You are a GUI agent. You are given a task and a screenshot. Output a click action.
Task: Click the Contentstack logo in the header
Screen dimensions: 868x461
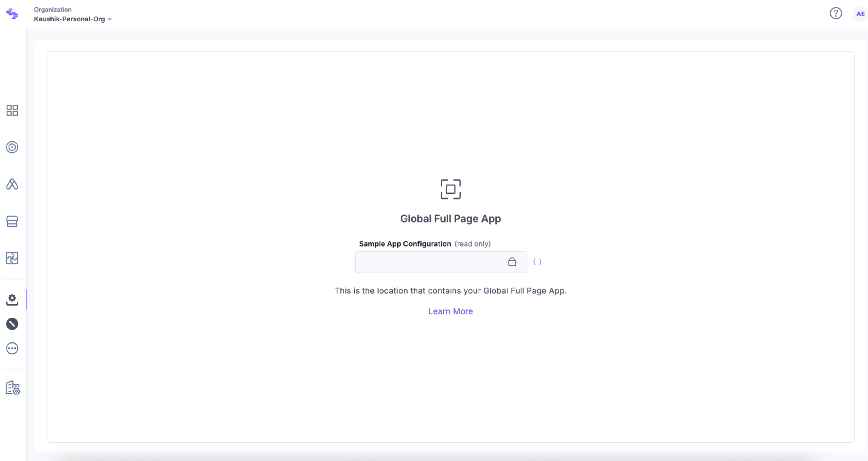point(12,14)
